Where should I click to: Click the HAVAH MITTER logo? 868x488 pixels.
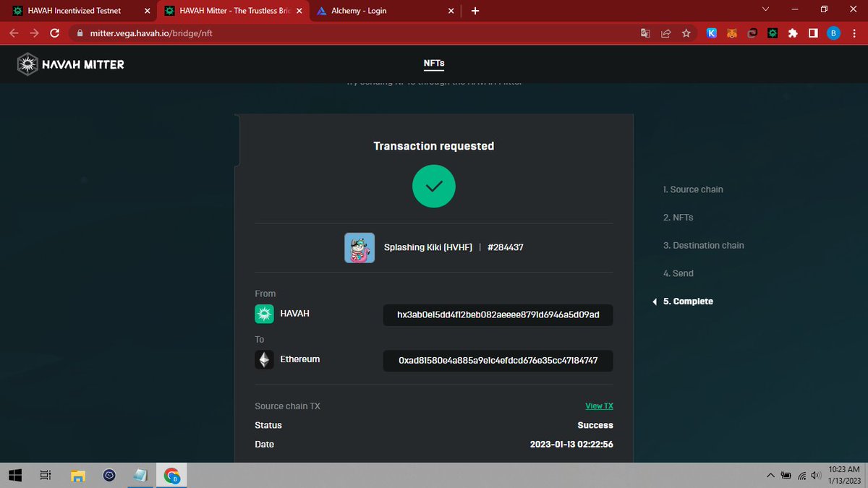click(70, 64)
